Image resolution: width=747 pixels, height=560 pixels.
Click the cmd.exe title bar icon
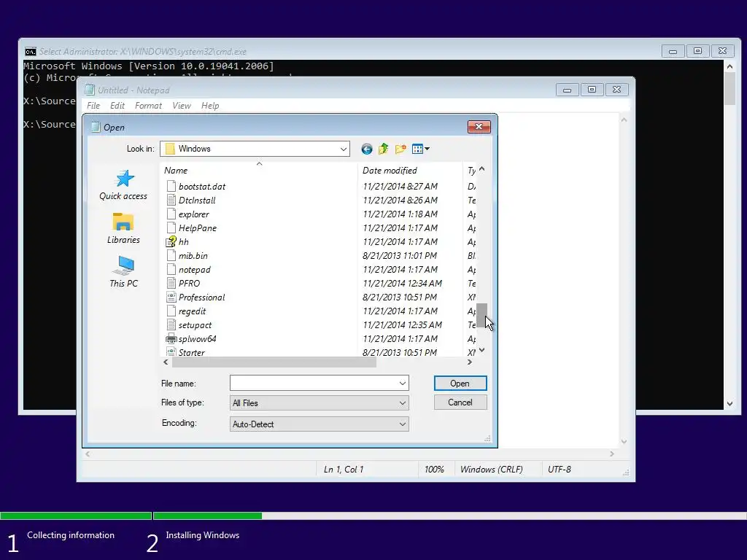[31, 52]
